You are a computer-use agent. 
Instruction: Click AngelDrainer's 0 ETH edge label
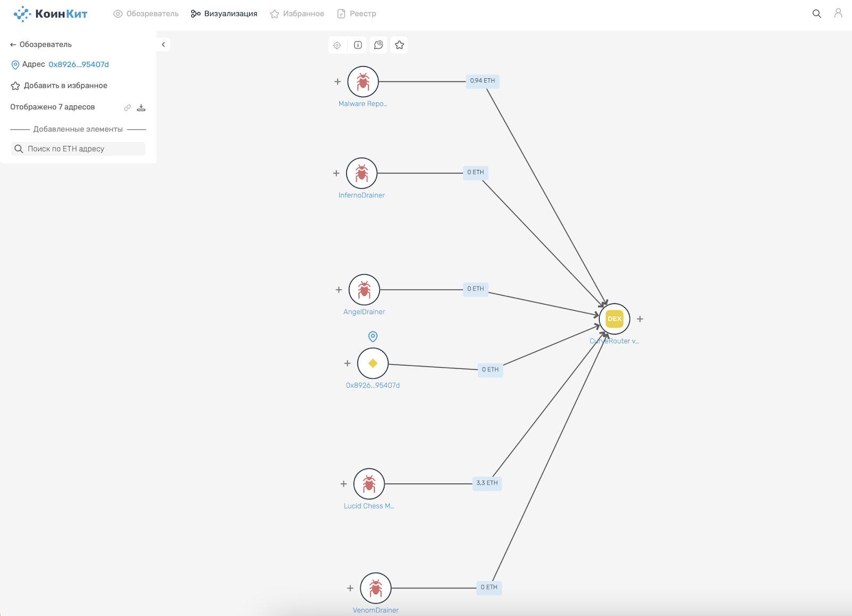476,289
